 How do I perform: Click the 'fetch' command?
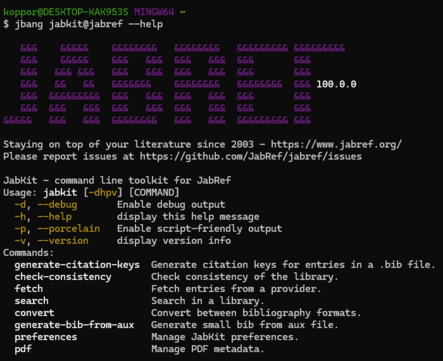[29, 289]
